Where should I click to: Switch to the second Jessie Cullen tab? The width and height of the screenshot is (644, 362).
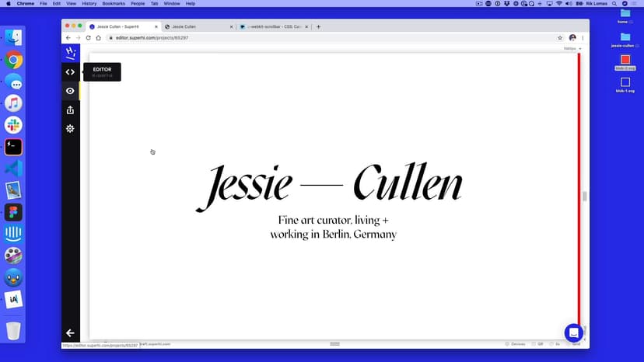pos(194,26)
